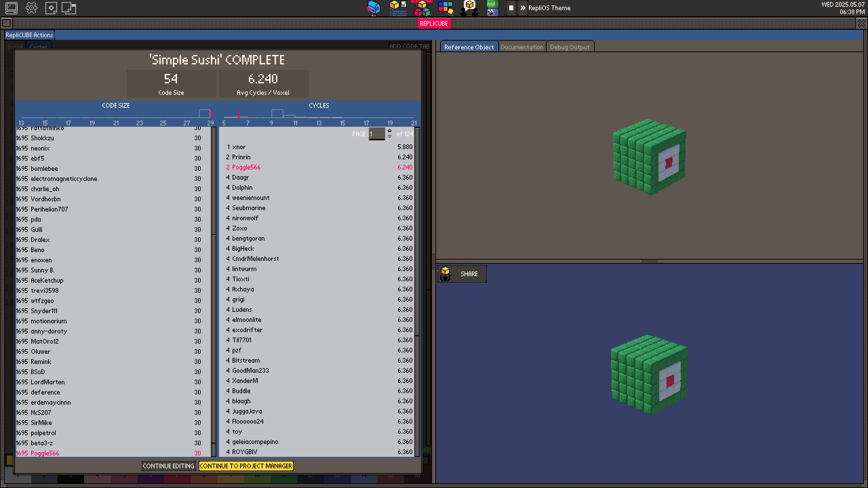Click the stacked colored cubes Replicube icon

(x=422, y=8)
